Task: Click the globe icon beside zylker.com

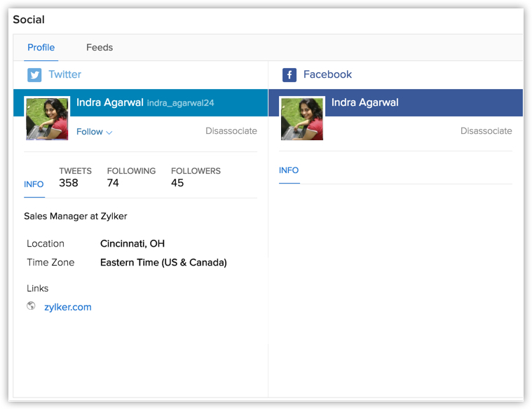Action: tap(31, 306)
